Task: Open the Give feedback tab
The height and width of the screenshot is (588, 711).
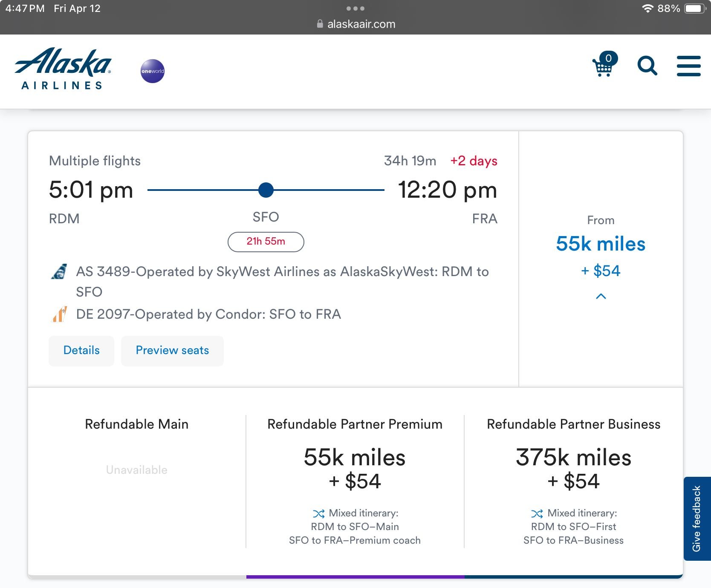Action: [697, 519]
